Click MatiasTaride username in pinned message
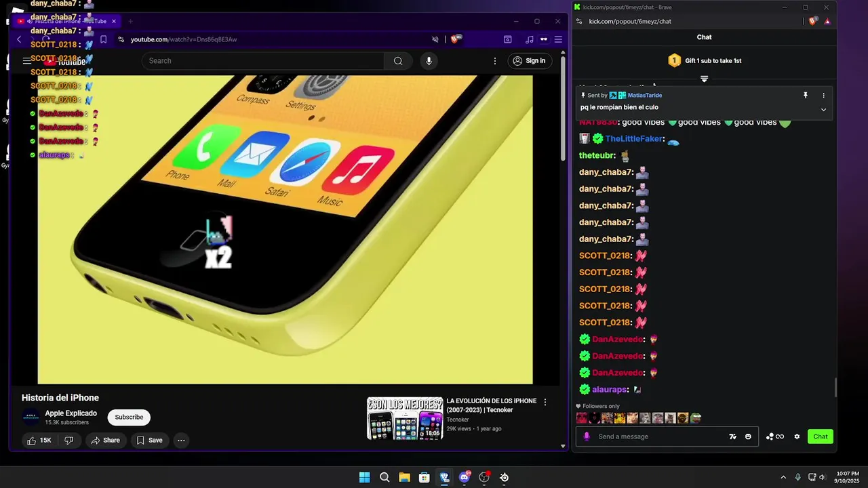 click(x=644, y=96)
